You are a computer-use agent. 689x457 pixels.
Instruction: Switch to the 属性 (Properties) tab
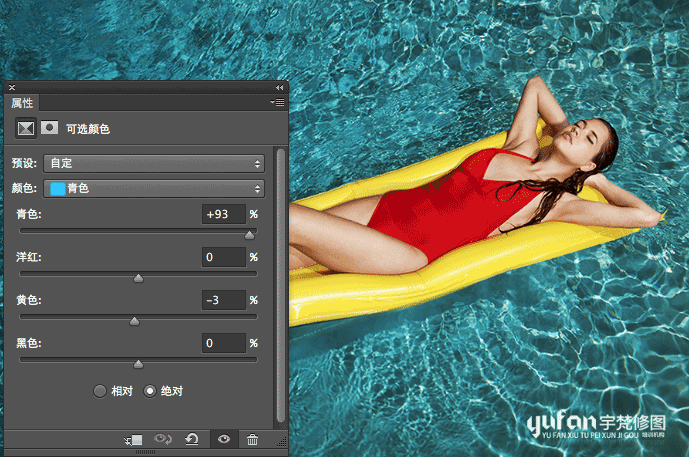(x=22, y=103)
